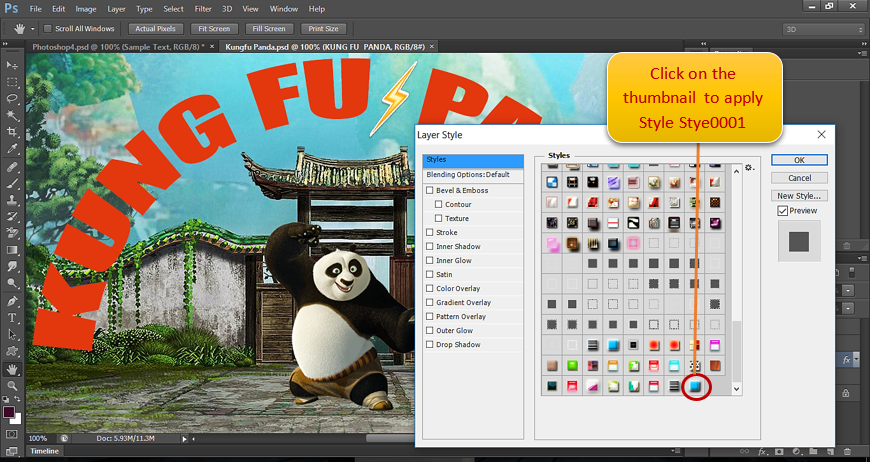This screenshot has height=462, width=871.
Task: Enable the Contour checkbox
Action: tap(438, 204)
